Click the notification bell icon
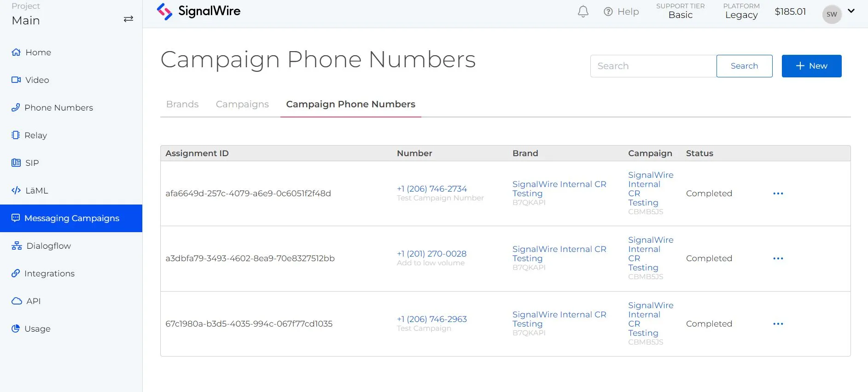 [x=583, y=12]
